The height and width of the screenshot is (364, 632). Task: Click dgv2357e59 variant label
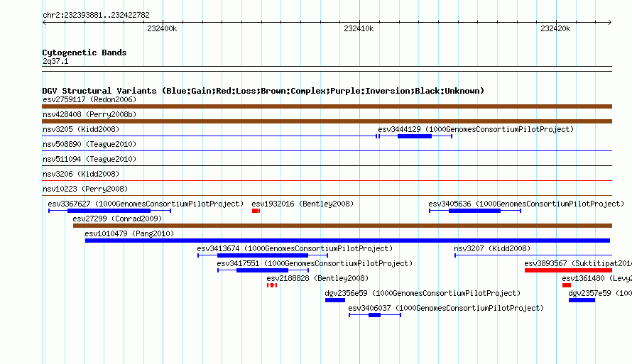tap(600, 293)
